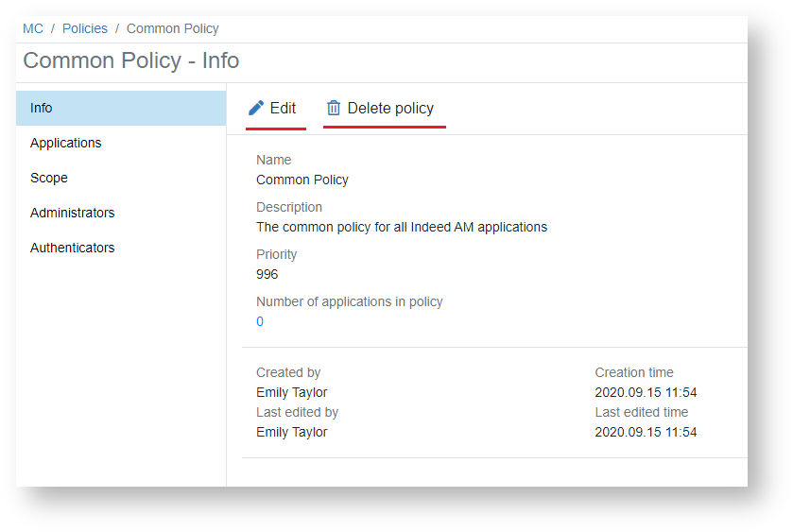
Task: Click Emily Taylor under Created by
Action: tap(292, 392)
